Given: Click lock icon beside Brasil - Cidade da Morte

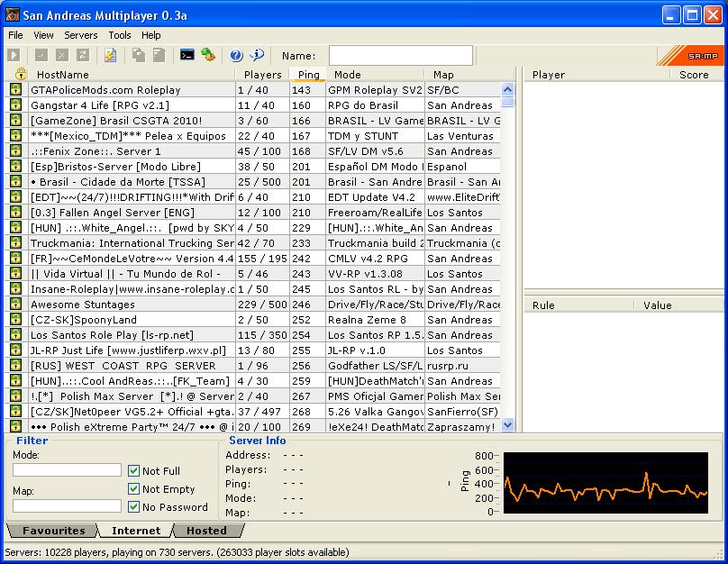Looking at the screenshot, I should (16, 181).
